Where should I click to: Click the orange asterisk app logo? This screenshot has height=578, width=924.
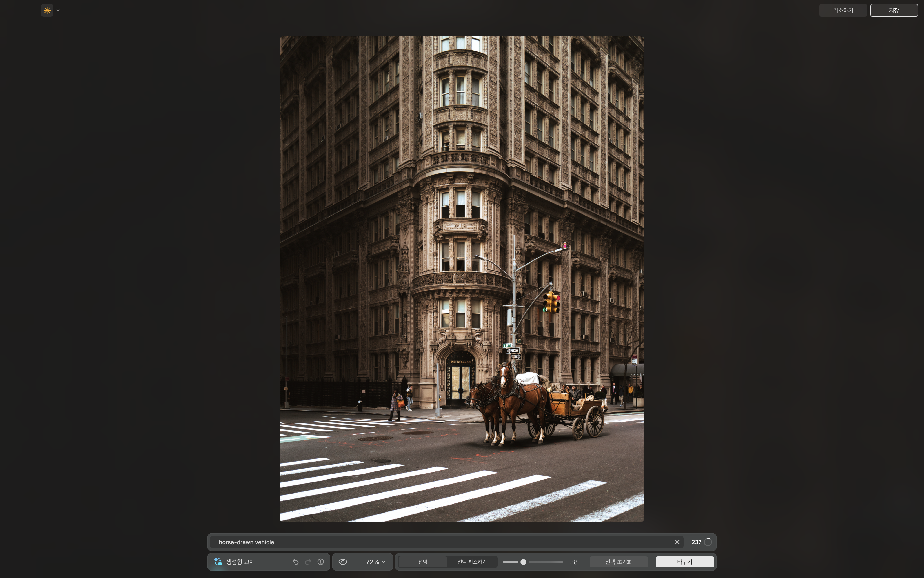coord(47,10)
